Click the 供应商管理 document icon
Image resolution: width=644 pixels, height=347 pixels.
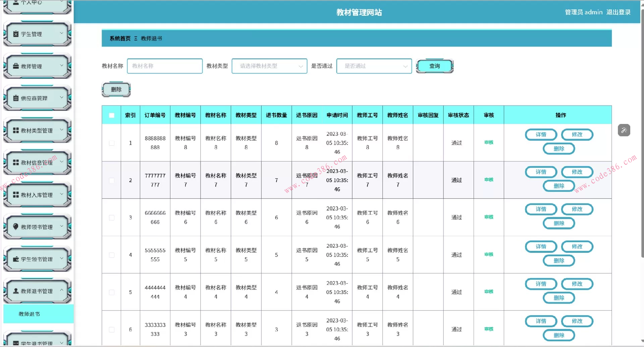[x=16, y=98]
